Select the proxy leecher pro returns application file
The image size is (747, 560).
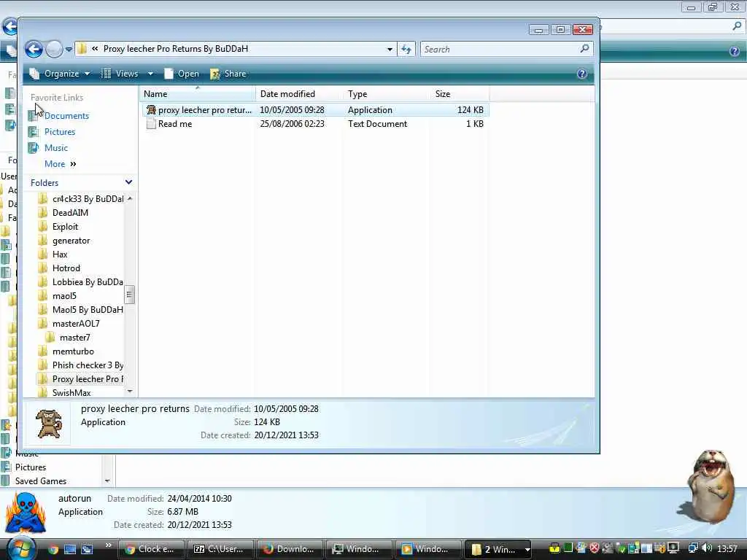315,110
